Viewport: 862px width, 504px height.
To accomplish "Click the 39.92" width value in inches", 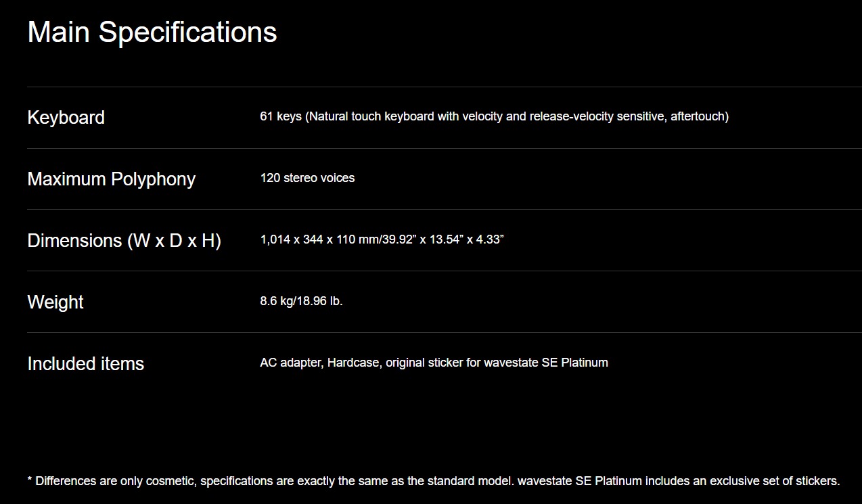I will pos(396,239).
